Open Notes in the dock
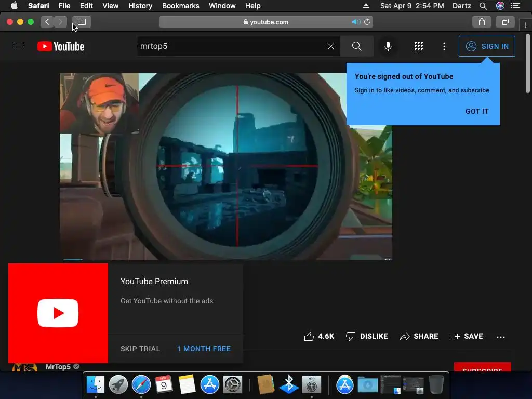 coord(187,384)
